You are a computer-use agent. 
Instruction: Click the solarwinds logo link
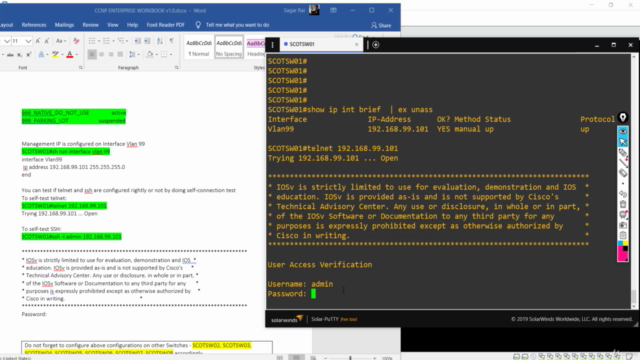287,319
